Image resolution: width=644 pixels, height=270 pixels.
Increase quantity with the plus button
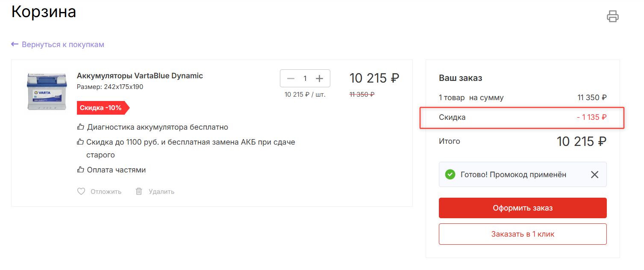pos(319,78)
